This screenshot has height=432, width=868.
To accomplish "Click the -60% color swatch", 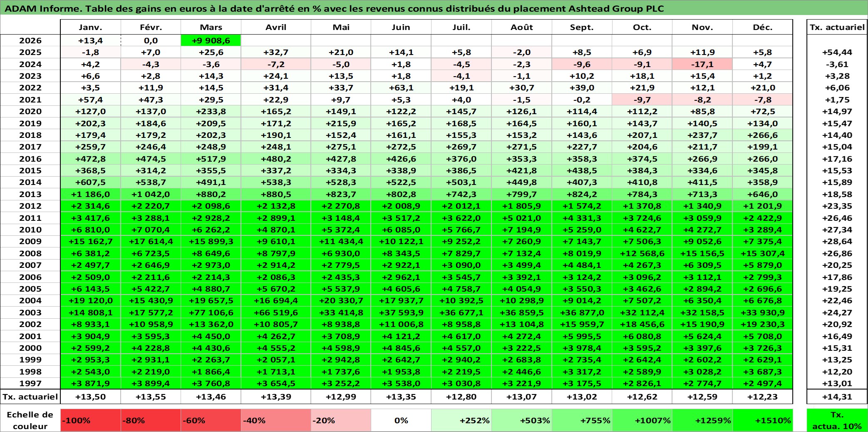I will pos(211,420).
